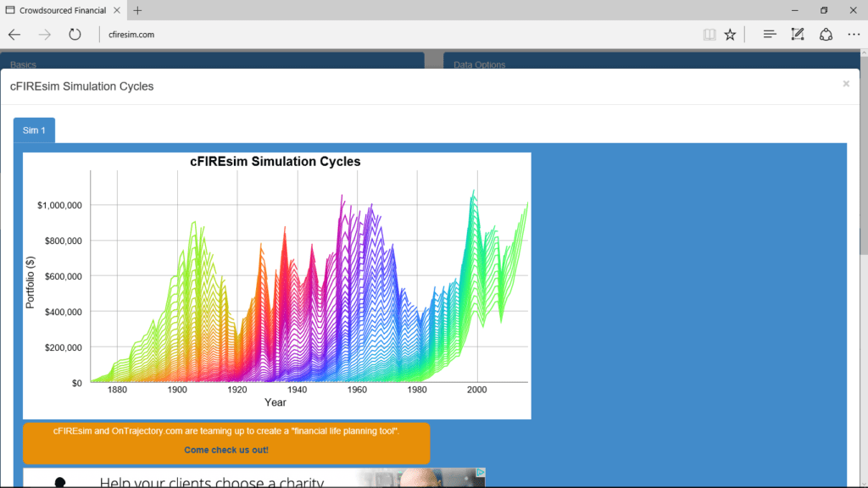Follow the Come check us out link
The height and width of the screenshot is (488, 868).
pyautogui.click(x=226, y=450)
